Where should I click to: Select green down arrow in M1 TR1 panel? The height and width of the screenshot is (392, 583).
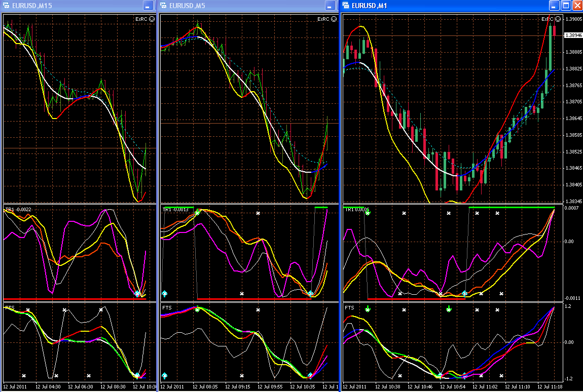(x=368, y=212)
